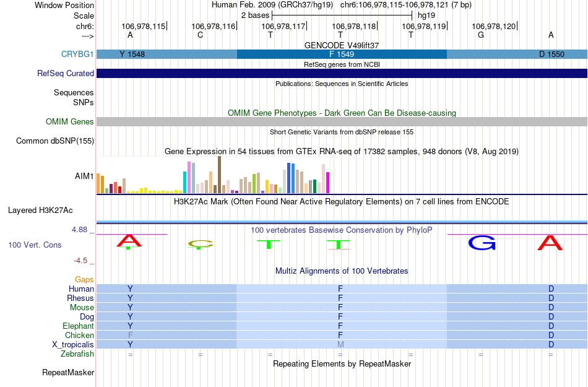Click base C in the sequence row

[201, 35]
